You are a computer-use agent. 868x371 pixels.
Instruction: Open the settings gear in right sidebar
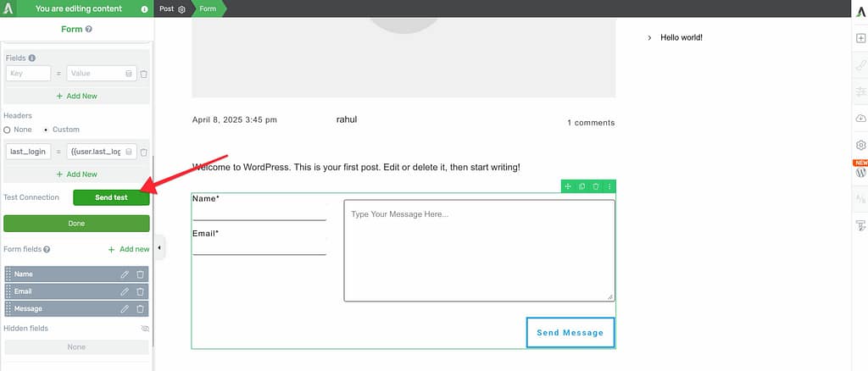(860, 145)
